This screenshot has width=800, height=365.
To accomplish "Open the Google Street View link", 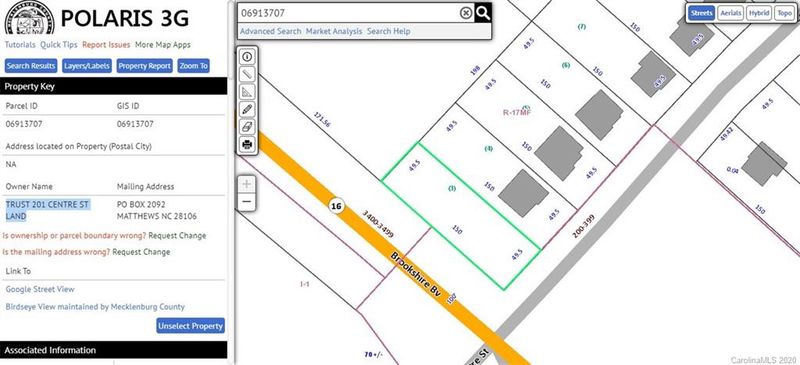I will (x=40, y=289).
